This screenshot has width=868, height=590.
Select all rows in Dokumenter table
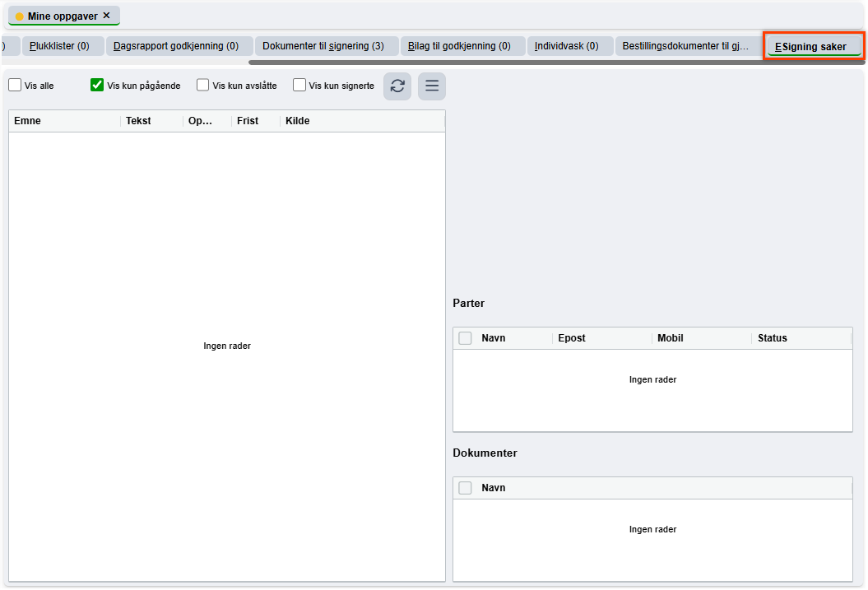(x=465, y=488)
